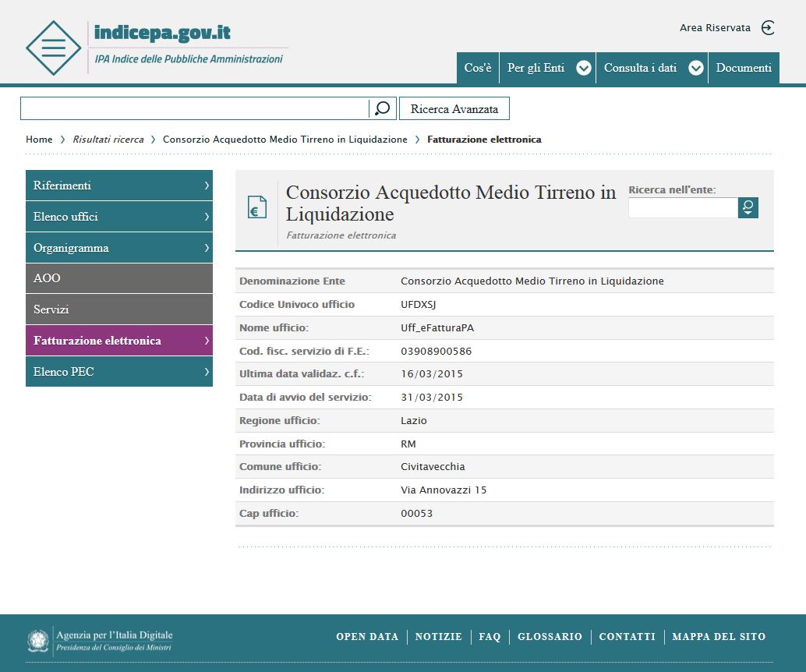Open the MAPPA DEL SITO footer link
The image size is (806, 672).
tap(719, 636)
